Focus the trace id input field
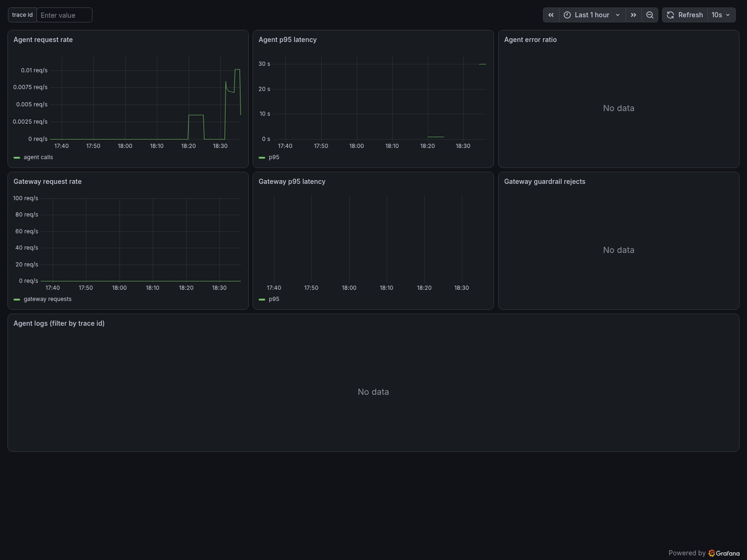Screen dimensions: 747x560 tap(64, 15)
